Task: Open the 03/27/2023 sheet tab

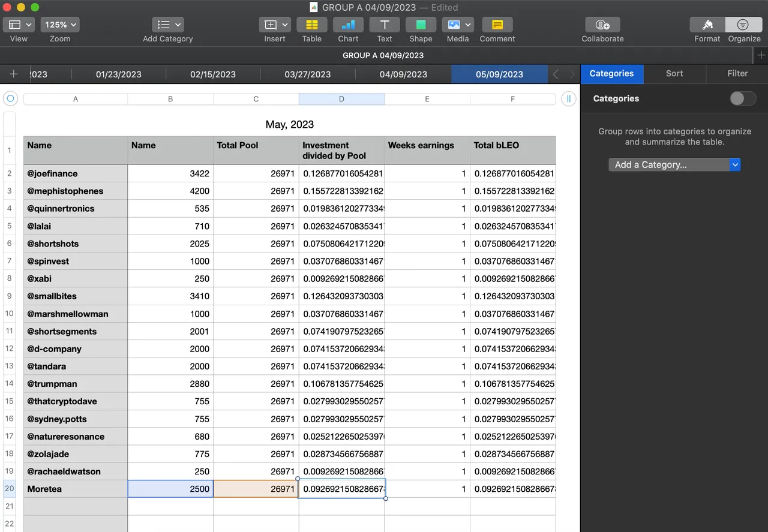Action: (308, 74)
